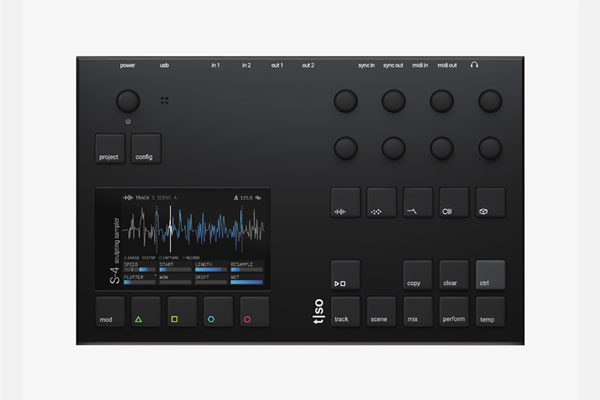The image size is (600, 400).
Task: Click the fourth knob in the upper knob row
Action: pos(490,101)
